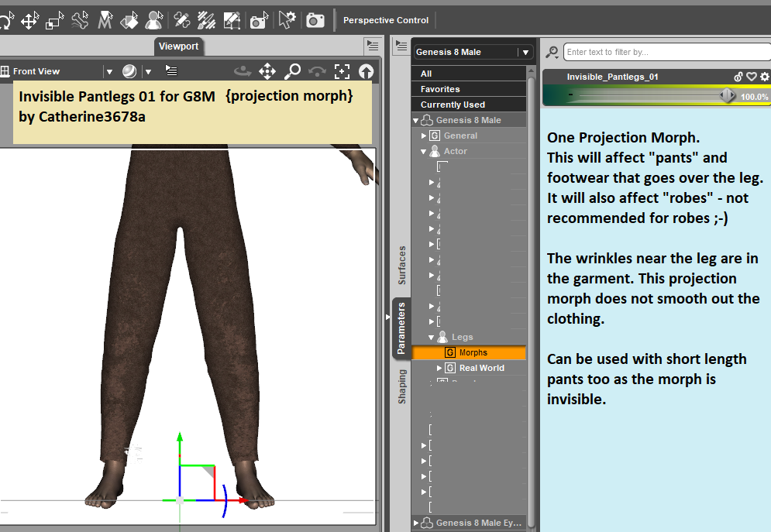Click the Render camera icon
The image size is (771, 532).
pos(315,21)
